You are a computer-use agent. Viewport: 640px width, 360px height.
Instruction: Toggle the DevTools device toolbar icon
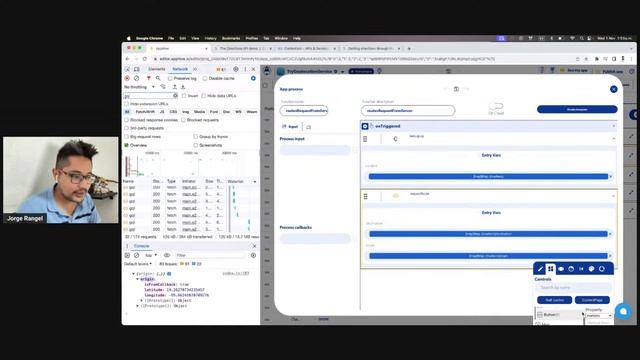coord(137,69)
